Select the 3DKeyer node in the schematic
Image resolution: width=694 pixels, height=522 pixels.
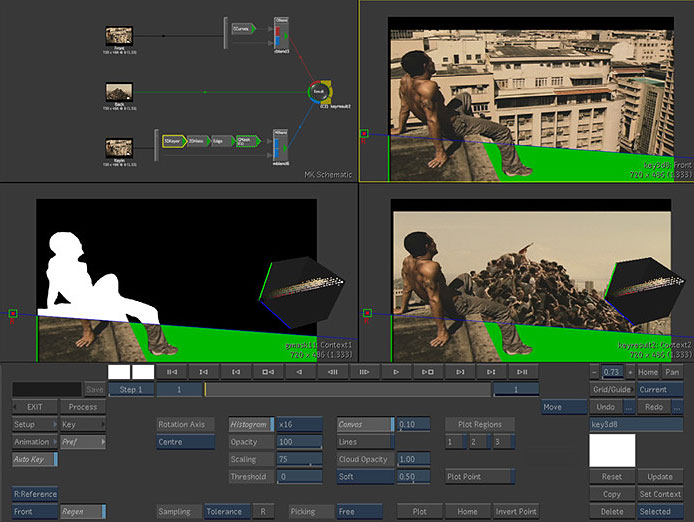[174, 141]
